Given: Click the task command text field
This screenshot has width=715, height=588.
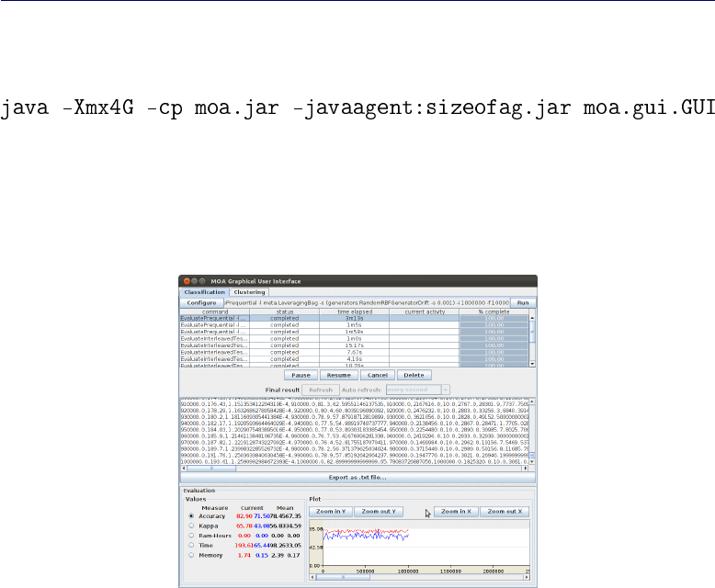Looking at the screenshot, I should point(367,302).
